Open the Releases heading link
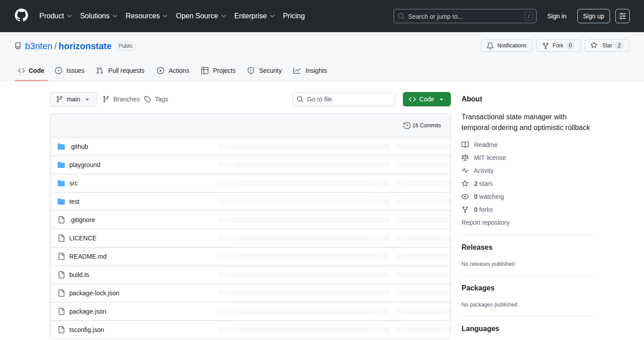Viewport: 644px width, 340px height. coord(477,247)
